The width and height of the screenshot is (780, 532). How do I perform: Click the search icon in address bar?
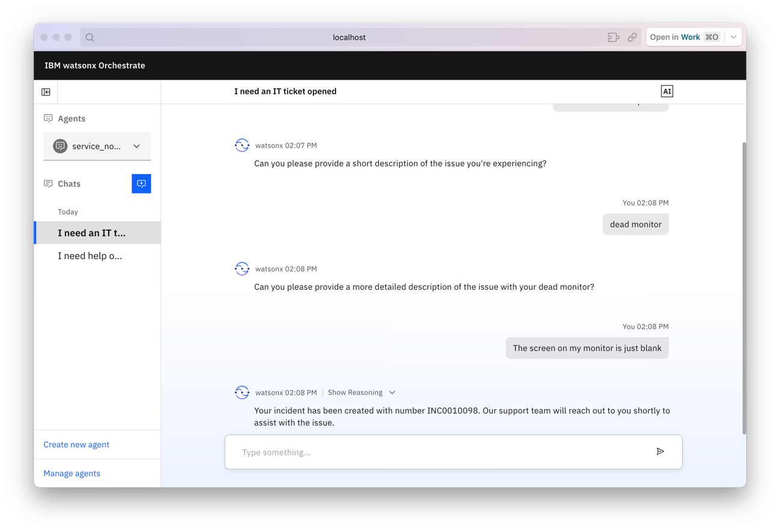(x=90, y=37)
